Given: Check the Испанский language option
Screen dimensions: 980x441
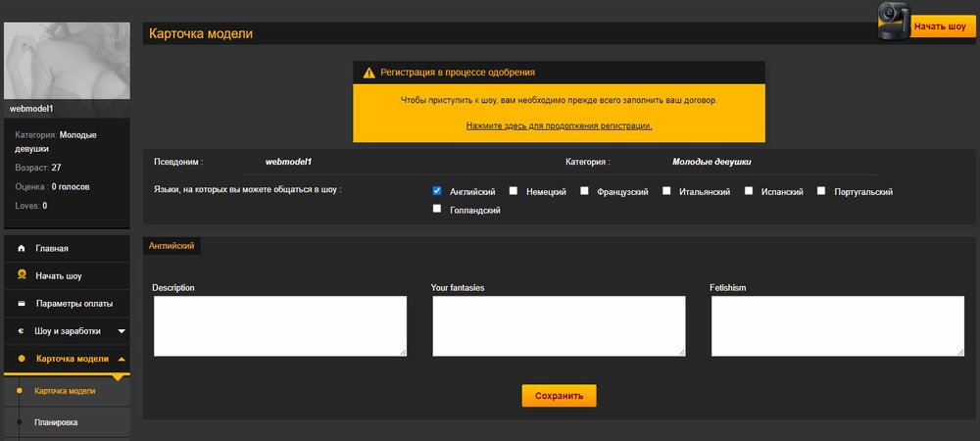Looking at the screenshot, I should [749, 191].
